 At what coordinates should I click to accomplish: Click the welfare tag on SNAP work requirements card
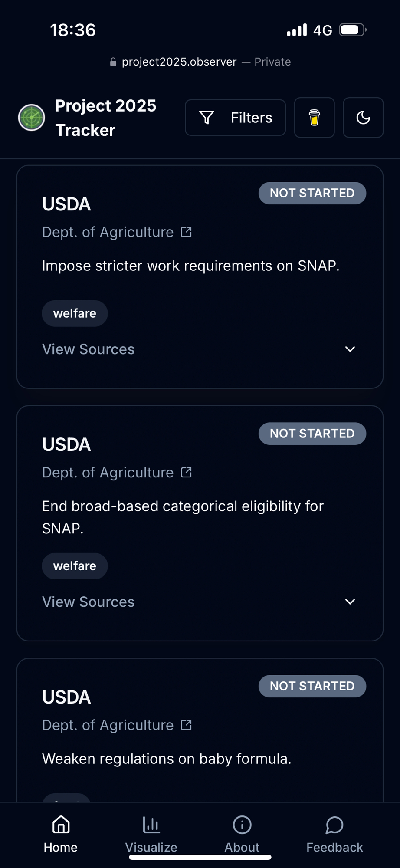[x=75, y=313]
